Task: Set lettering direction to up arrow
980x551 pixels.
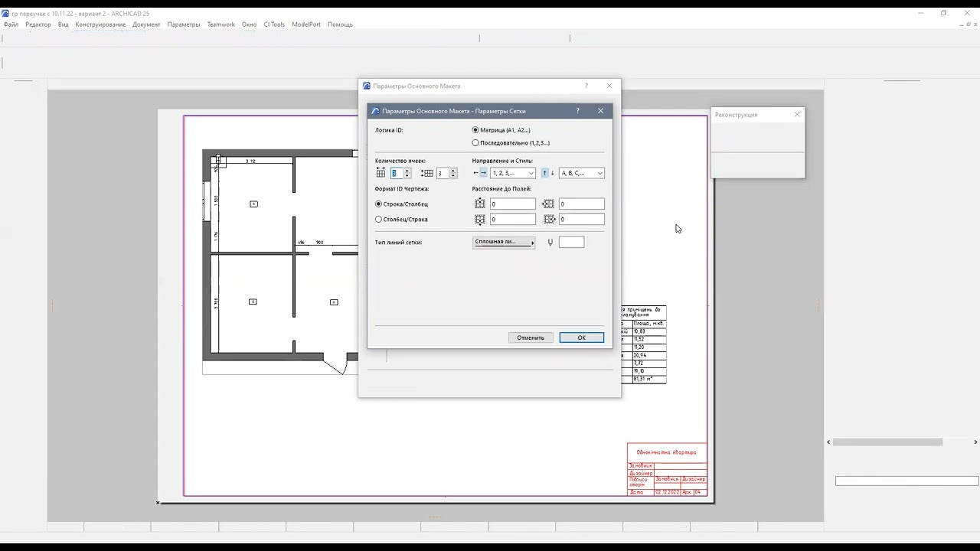Action: (x=545, y=173)
